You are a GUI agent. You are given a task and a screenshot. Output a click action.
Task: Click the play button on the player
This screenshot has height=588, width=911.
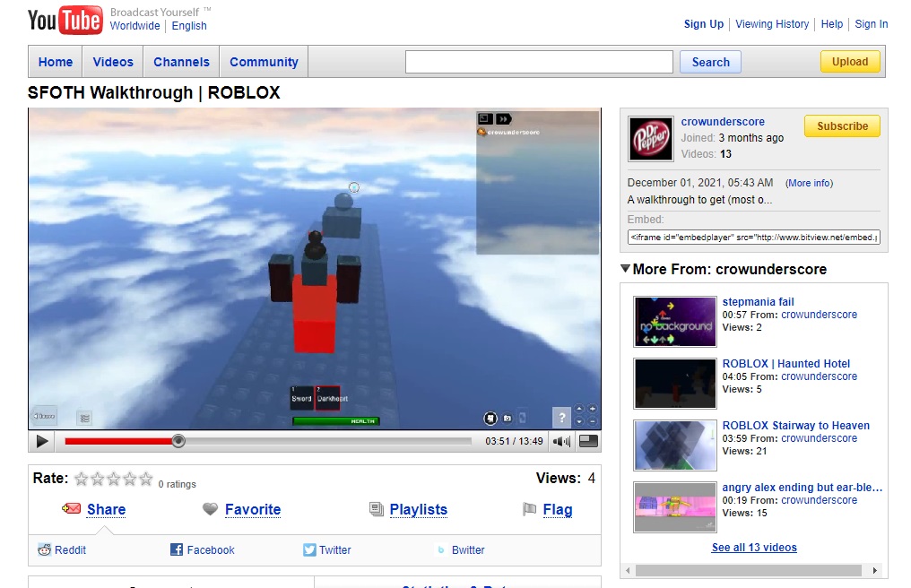(41, 441)
